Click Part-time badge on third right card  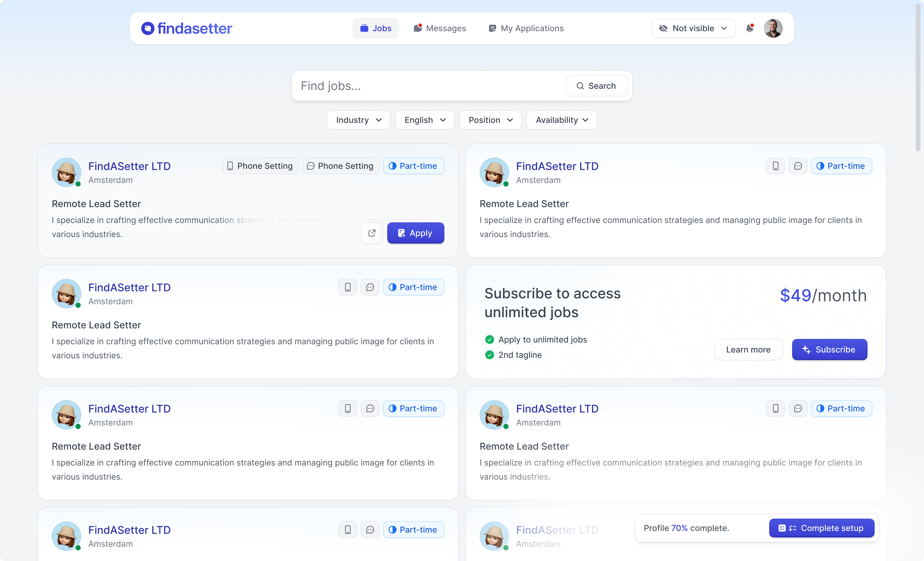click(841, 408)
